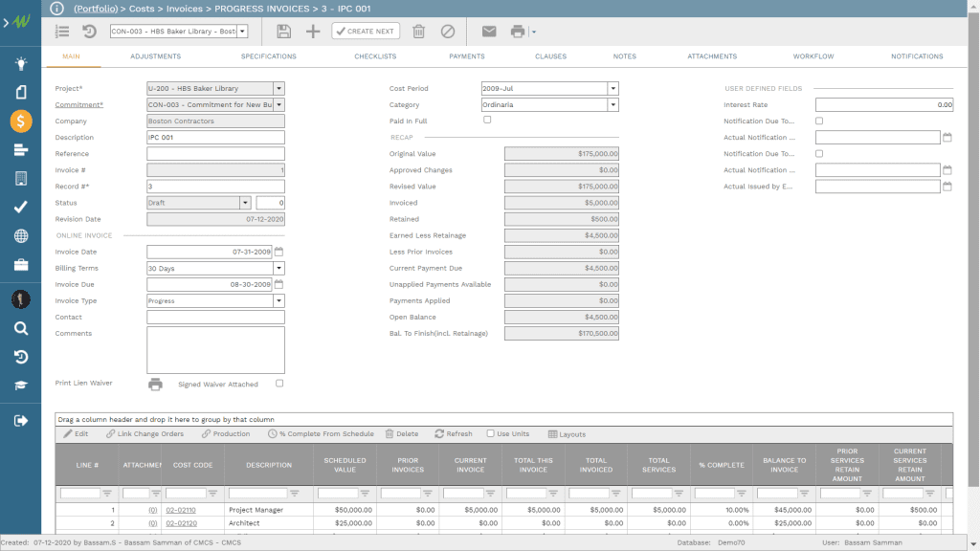Delete the invoice with toolbar trash icon

419,32
